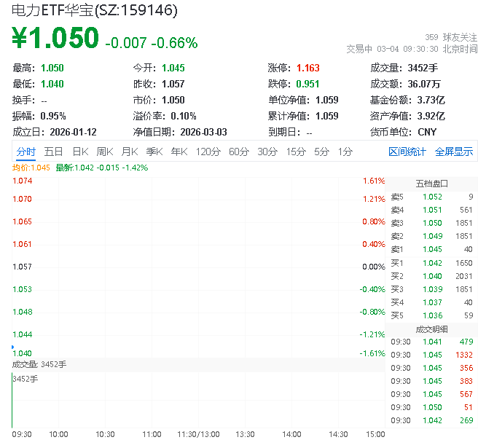
Task: Select 买1 bid row at 1.042
Action: click(x=432, y=262)
